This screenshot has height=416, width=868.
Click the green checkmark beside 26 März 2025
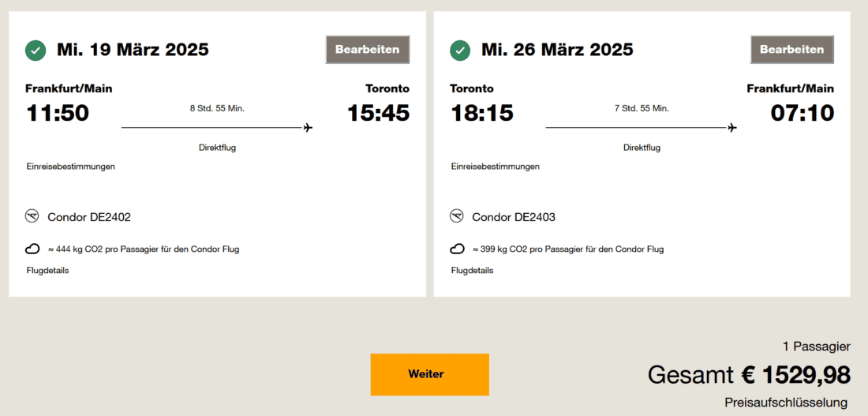pos(460,51)
